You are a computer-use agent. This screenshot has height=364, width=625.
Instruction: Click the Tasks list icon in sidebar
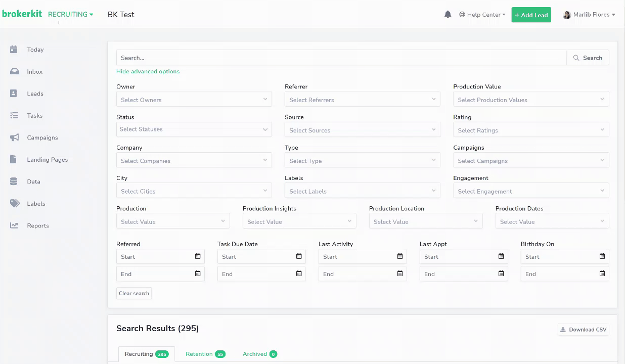pos(14,116)
